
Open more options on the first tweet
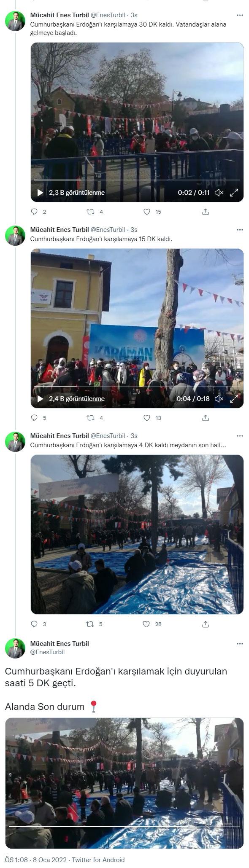click(x=240, y=16)
